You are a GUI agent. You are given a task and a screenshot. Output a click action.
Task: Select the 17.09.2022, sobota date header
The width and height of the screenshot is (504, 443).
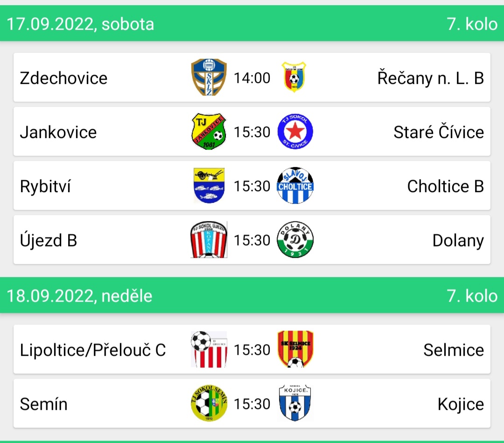pos(80,24)
